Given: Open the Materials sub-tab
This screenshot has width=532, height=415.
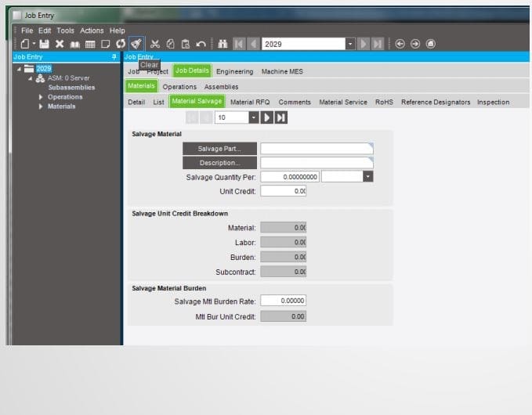Looking at the screenshot, I should pos(142,86).
